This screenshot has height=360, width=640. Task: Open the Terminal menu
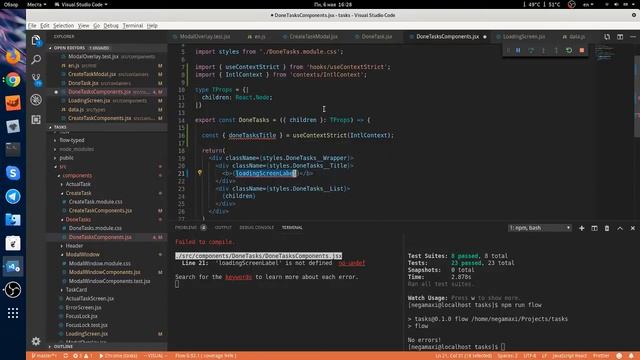coord(133,25)
